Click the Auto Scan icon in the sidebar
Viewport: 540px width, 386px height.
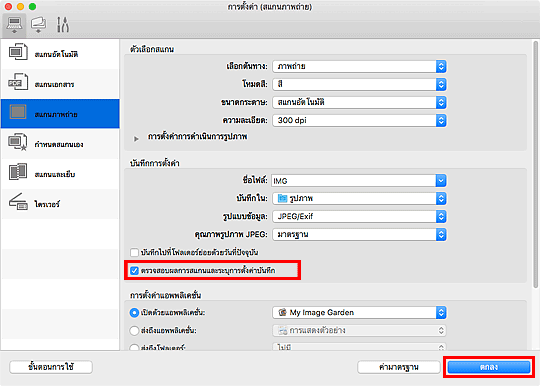tap(18, 52)
